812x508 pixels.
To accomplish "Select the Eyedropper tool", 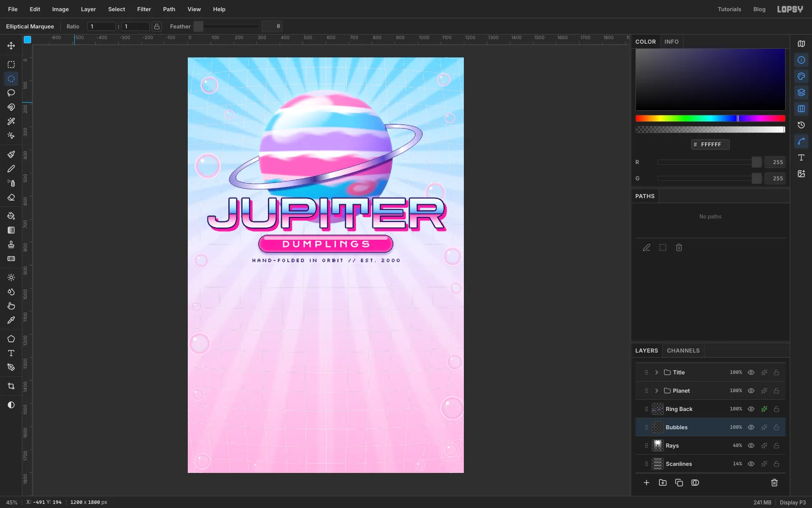I will (x=11, y=320).
